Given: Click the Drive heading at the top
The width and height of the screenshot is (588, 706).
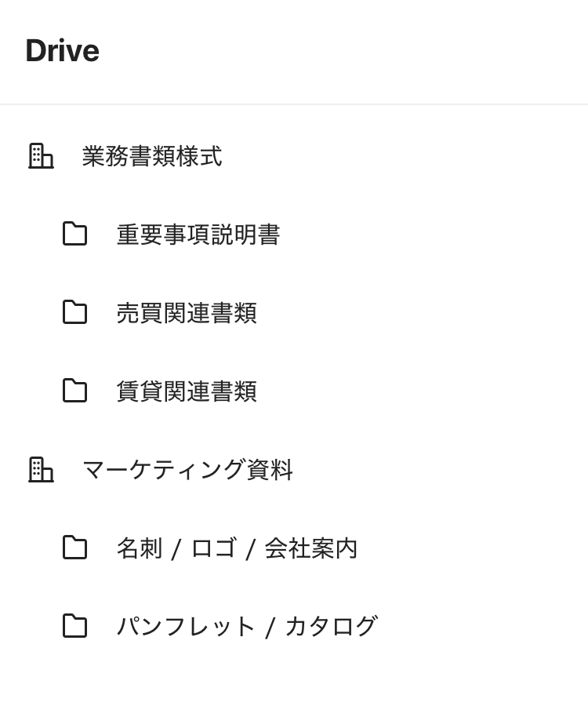Looking at the screenshot, I should coord(62,51).
